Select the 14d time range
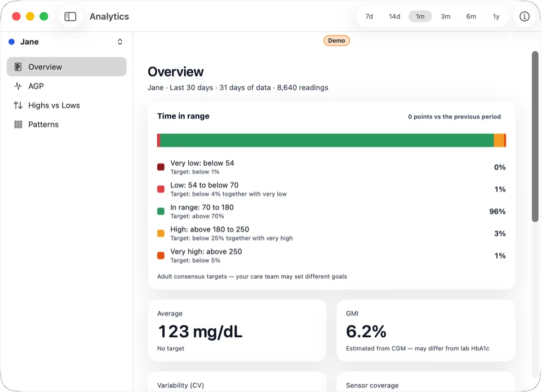 pos(394,16)
